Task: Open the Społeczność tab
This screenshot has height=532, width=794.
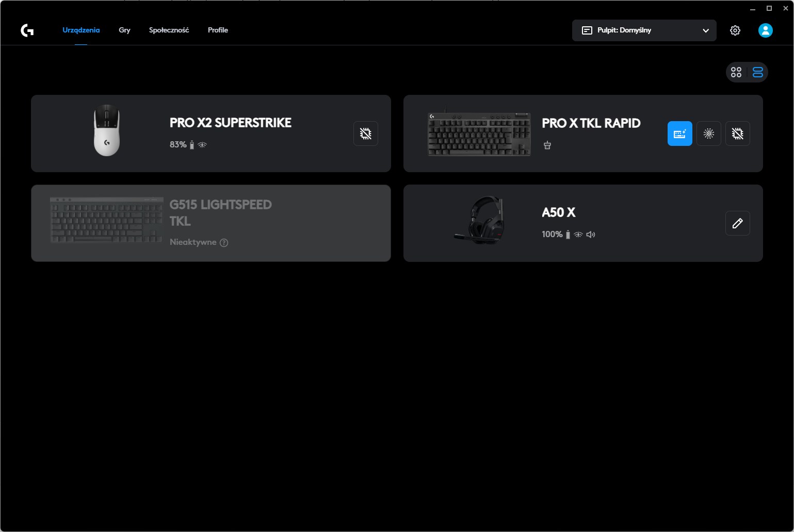Action: [x=169, y=30]
